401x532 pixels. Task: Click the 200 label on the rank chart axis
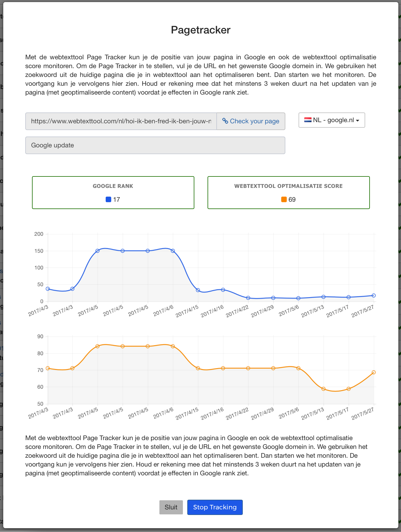click(39, 234)
